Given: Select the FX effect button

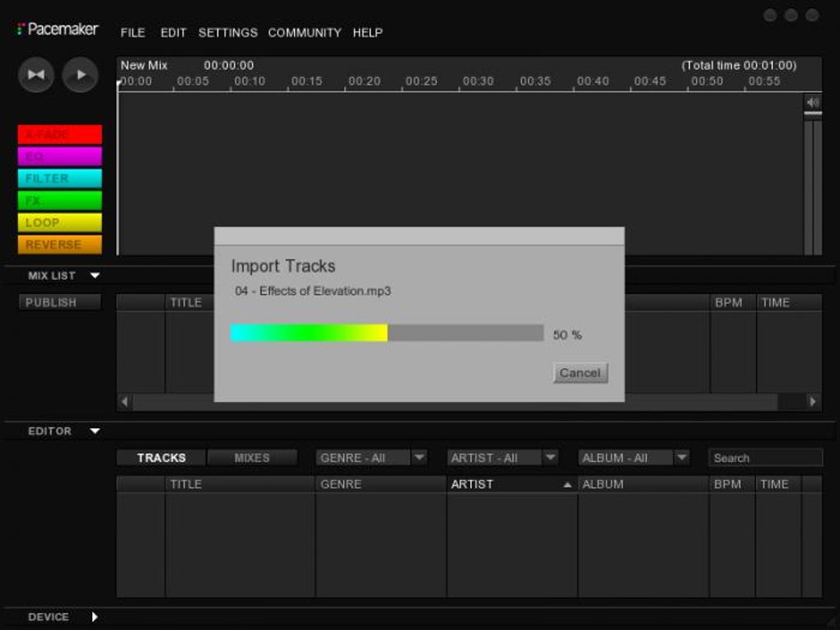Looking at the screenshot, I should click(x=59, y=200).
